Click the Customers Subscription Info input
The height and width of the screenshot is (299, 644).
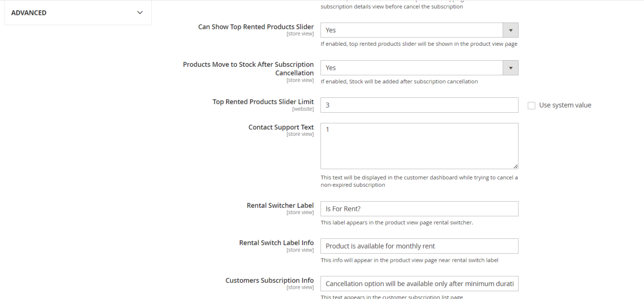pos(419,284)
